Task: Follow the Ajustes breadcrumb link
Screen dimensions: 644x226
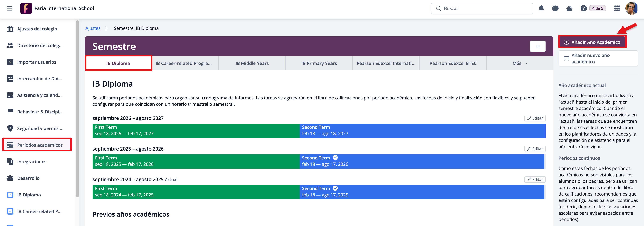Action: click(93, 28)
